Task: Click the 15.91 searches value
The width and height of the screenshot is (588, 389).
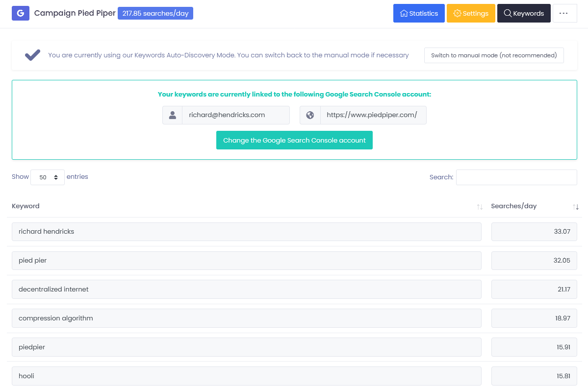Action: tap(534, 347)
